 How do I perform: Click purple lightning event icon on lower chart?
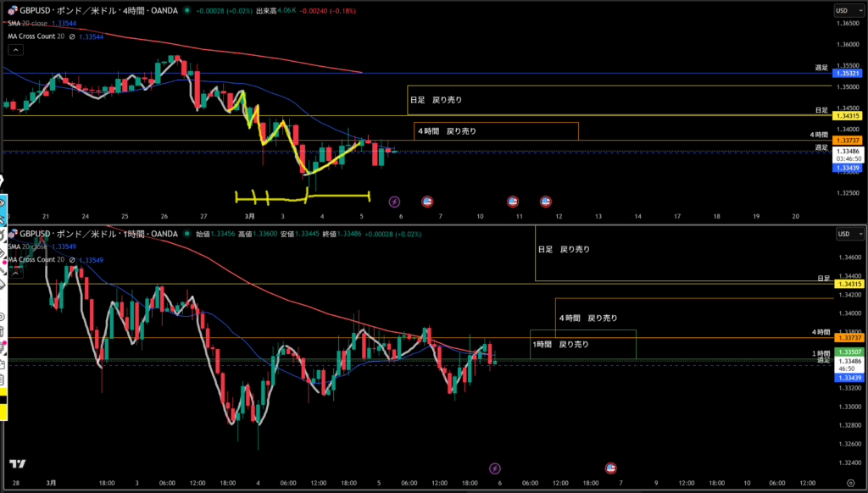(496, 468)
